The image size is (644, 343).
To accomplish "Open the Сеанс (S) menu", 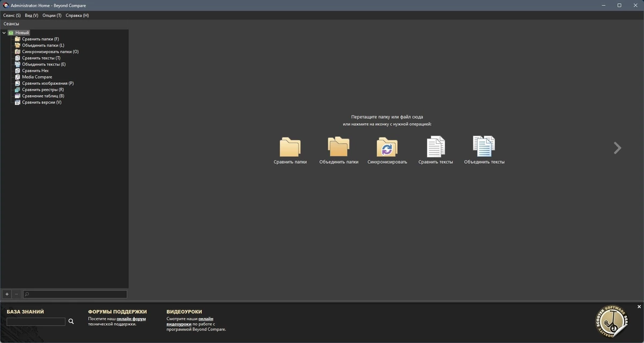I will click(12, 16).
